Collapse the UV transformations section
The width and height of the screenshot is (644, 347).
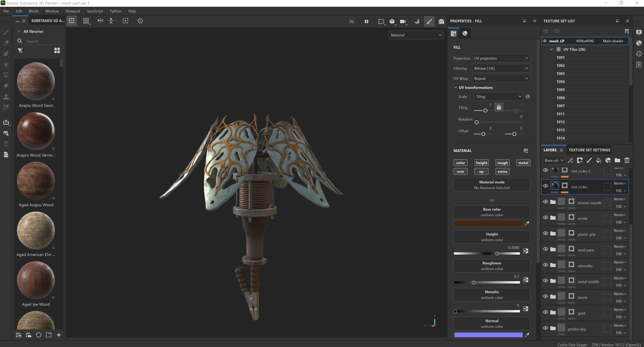(456, 88)
